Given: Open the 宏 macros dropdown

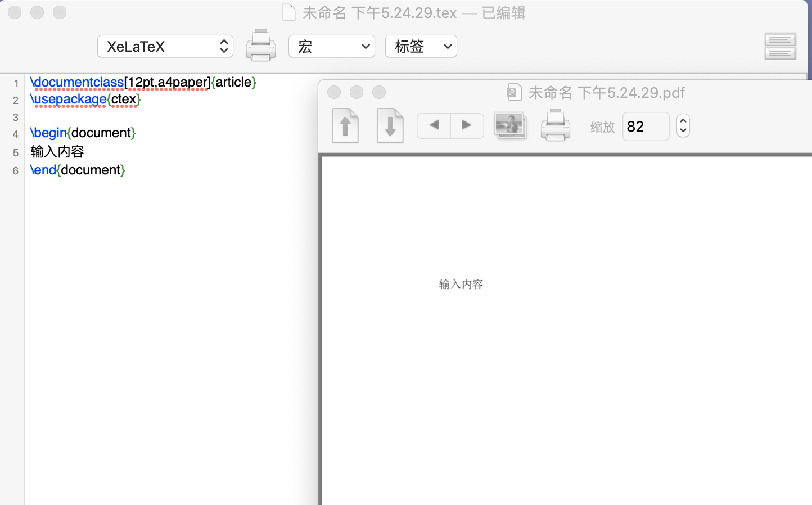Looking at the screenshot, I should pyautogui.click(x=331, y=46).
